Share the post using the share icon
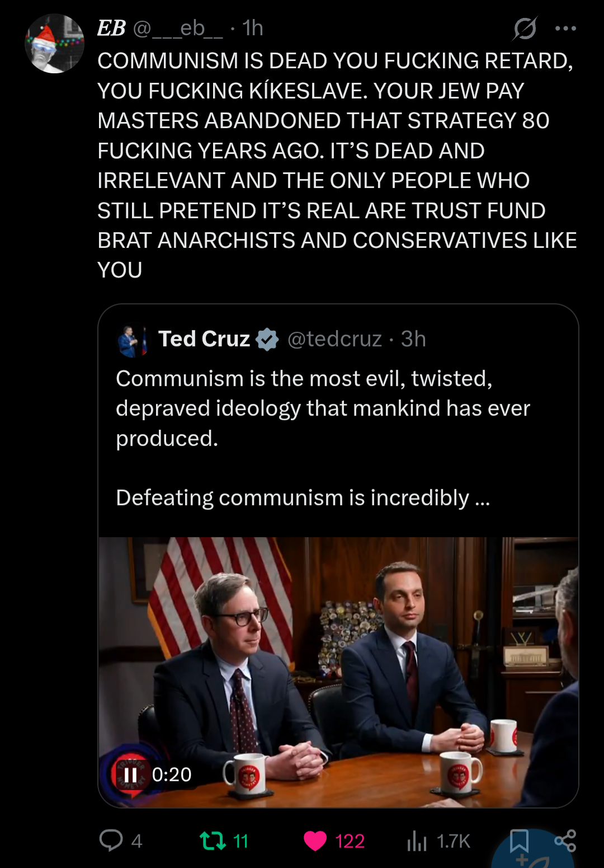Viewport: 604px width, 868px height. pos(565,841)
